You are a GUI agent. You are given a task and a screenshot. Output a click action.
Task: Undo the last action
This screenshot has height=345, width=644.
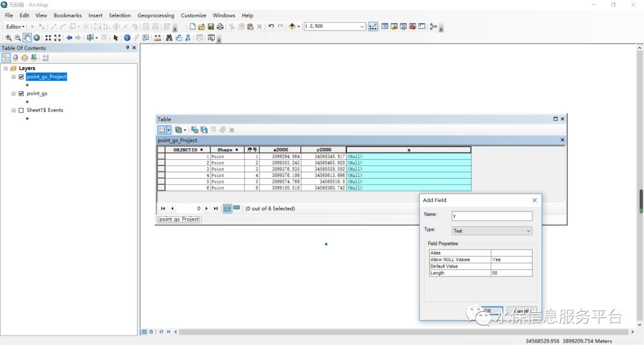tap(271, 26)
